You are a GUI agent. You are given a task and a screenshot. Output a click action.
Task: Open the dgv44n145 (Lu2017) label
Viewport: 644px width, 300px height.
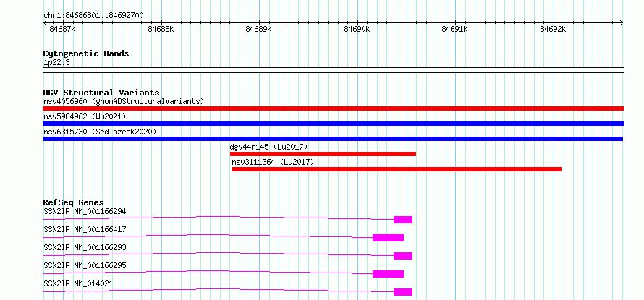pyautogui.click(x=268, y=147)
